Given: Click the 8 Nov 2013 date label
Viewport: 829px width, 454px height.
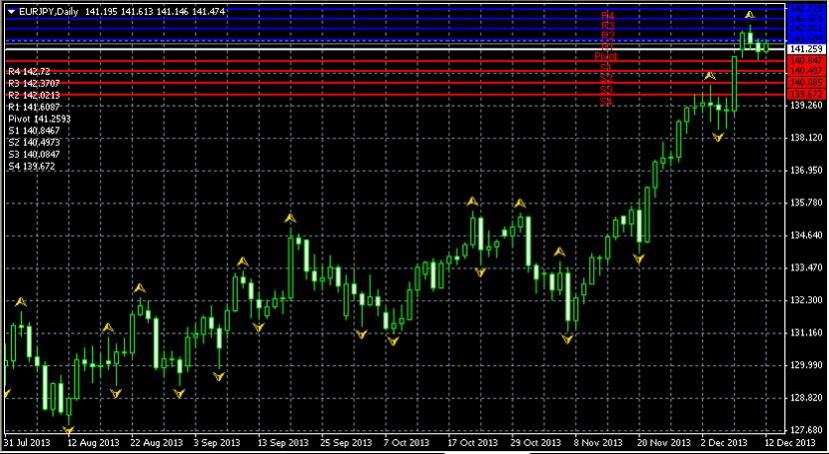Looking at the screenshot, I should coord(599,442).
